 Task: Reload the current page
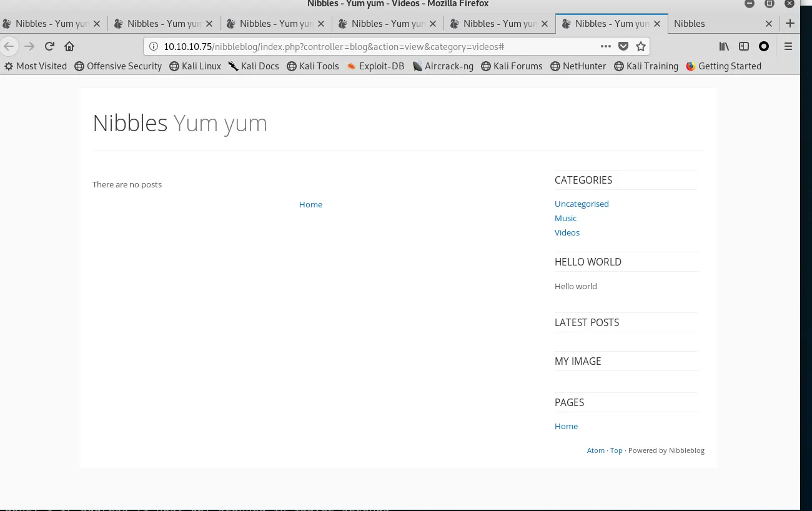49,46
